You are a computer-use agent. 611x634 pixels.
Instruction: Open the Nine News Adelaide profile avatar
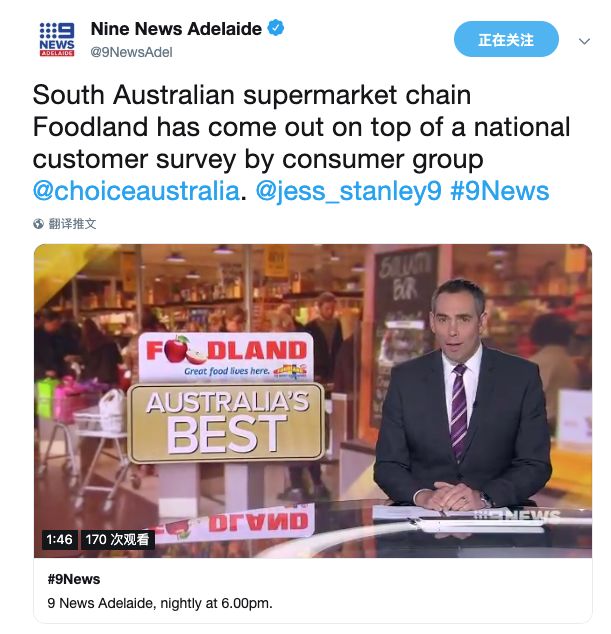57,40
